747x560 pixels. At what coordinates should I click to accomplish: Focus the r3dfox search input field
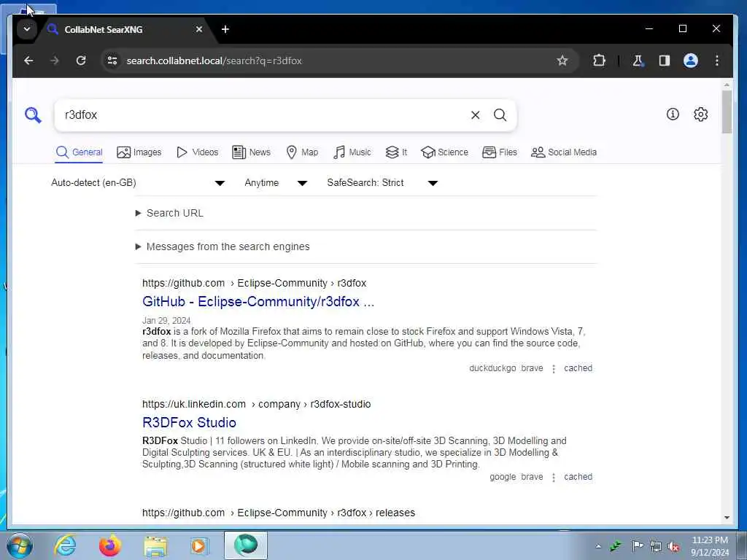(x=264, y=114)
